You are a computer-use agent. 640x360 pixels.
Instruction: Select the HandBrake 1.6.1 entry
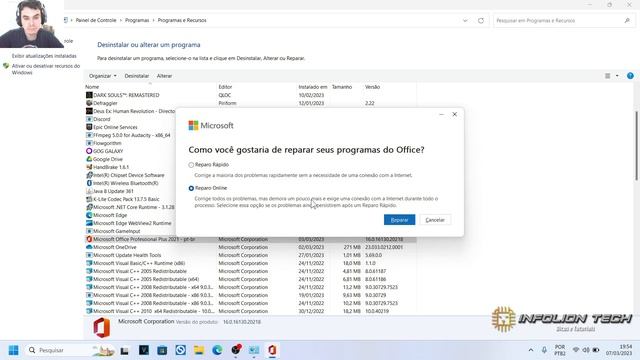pyautogui.click(x=111, y=167)
